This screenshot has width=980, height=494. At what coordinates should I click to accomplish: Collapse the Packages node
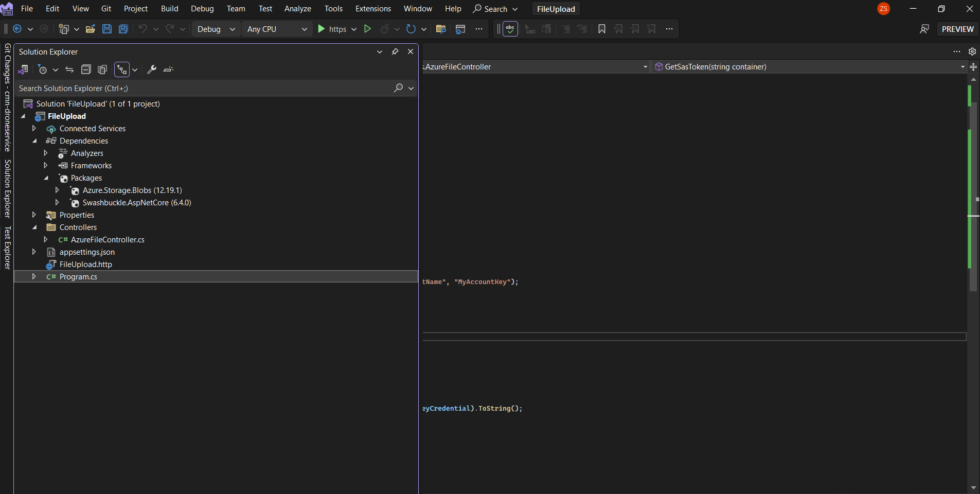(x=46, y=178)
